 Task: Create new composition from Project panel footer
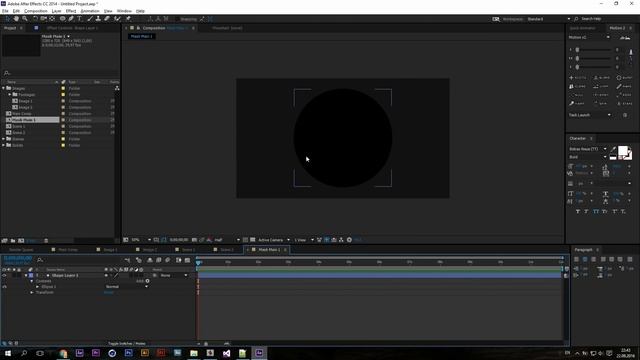pyautogui.click(x=21, y=241)
